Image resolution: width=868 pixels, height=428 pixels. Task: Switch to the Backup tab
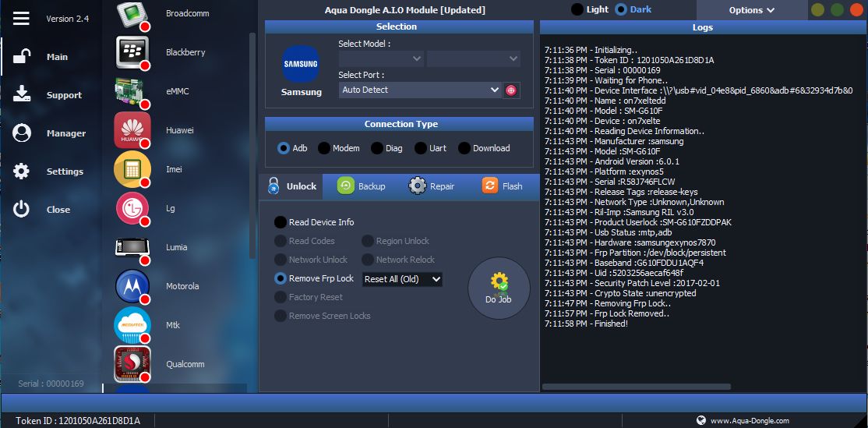pos(362,186)
